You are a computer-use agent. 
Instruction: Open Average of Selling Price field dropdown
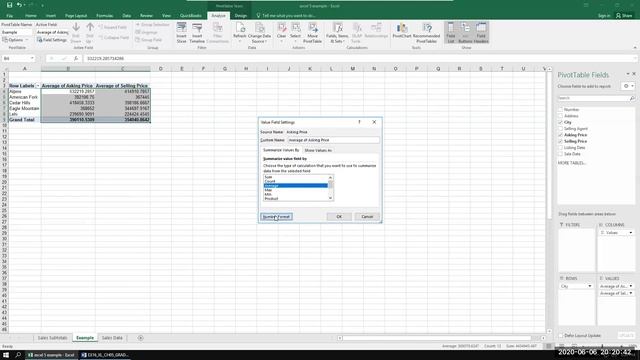pyautogui.click(x=631, y=293)
